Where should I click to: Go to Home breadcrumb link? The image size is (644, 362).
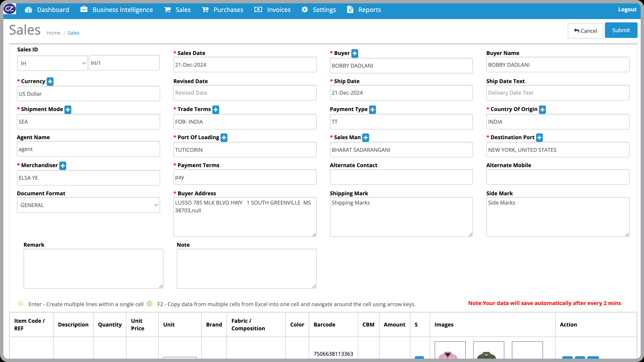53,33
